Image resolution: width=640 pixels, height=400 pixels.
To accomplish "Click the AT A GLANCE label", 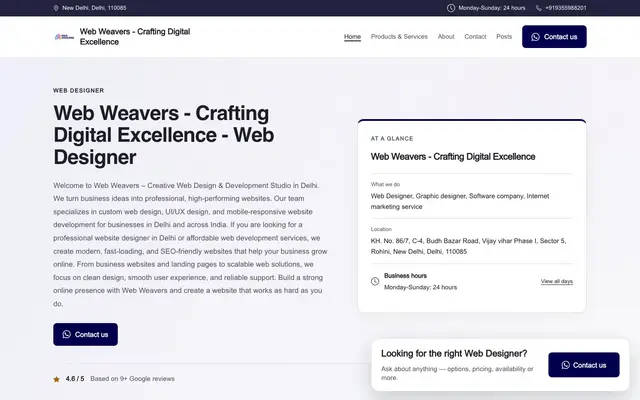I will (392, 139).
